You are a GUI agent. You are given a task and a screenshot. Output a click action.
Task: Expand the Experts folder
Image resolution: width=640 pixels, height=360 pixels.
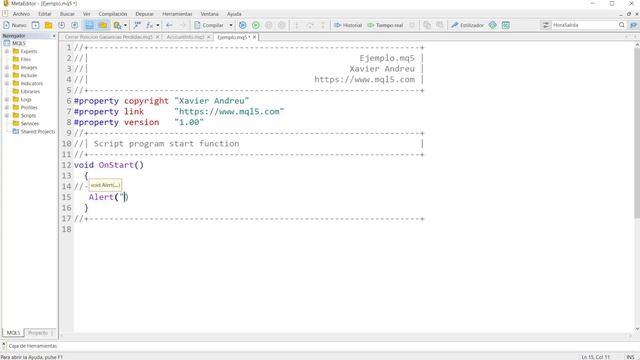[x=7, y=51]
